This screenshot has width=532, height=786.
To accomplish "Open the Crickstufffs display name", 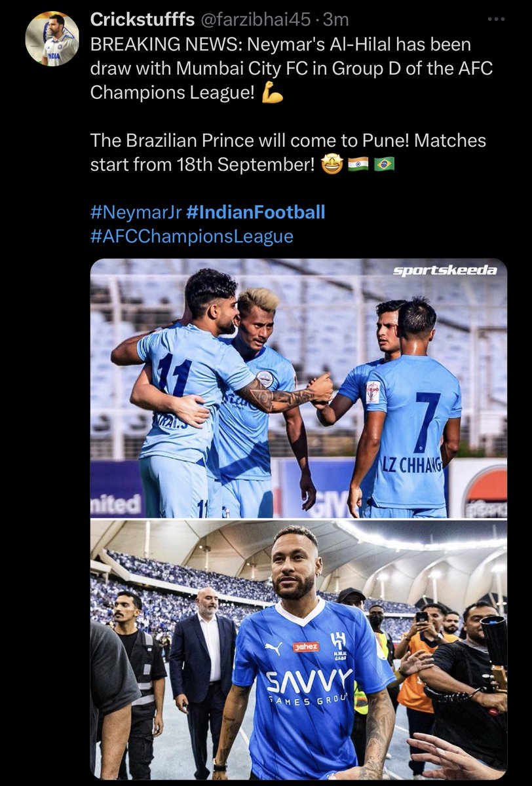I will pos(142,20).
